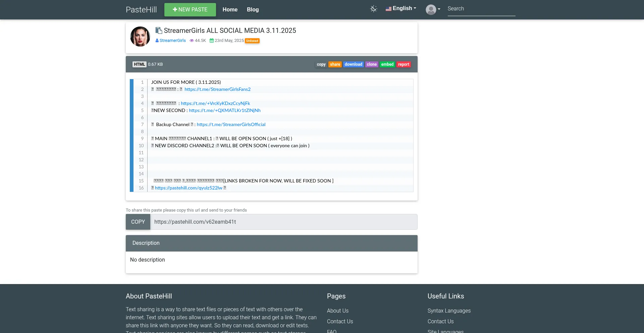The height and width of the screenshot is (333, 644).
Task: Click the StreamerGirls profile avatar picture
Action: coord(140,37)
